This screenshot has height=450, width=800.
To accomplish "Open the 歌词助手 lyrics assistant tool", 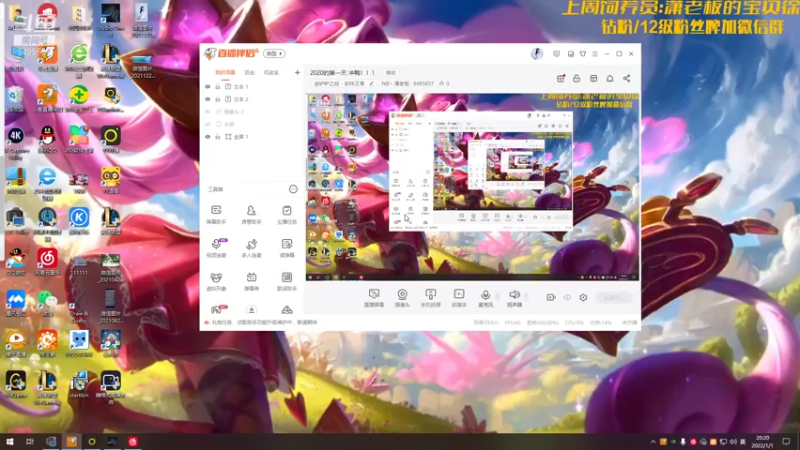I will coord(287,281).
